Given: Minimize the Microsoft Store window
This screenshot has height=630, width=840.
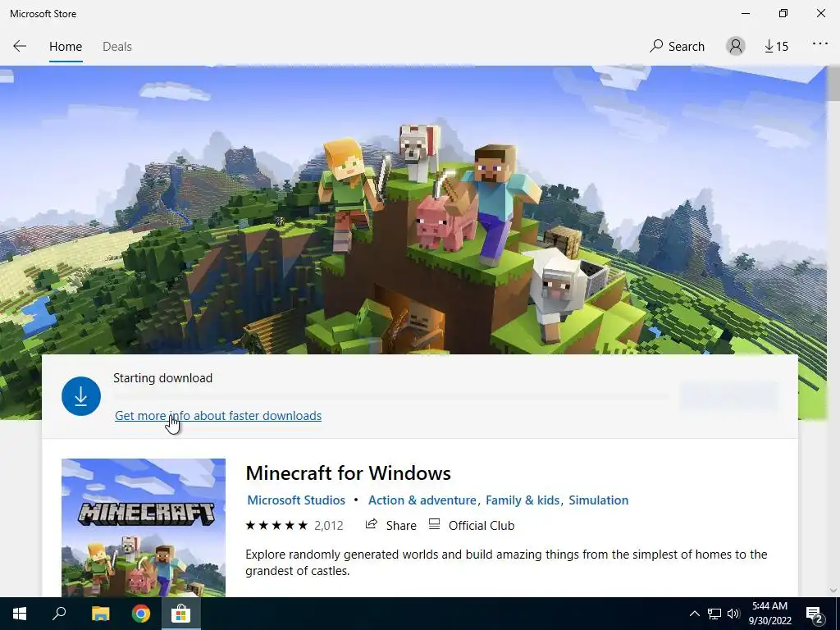Looking at the screenshot, I should point(746,13).
